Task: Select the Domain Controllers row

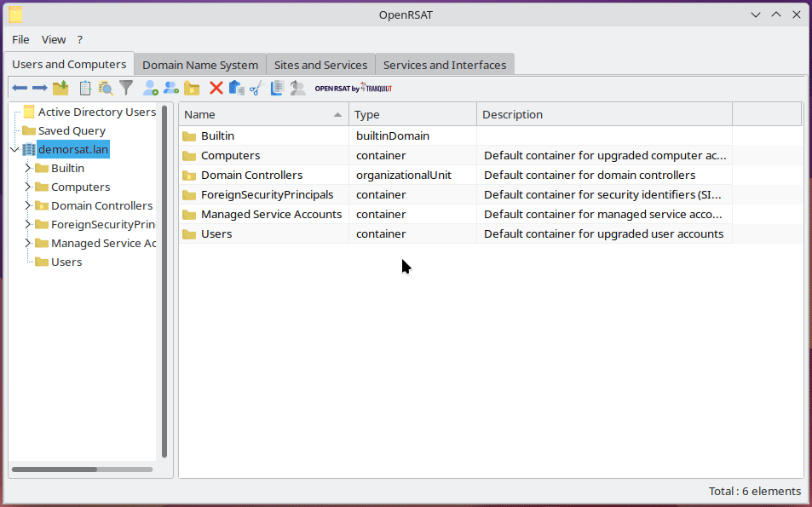Action: (253, 175)
